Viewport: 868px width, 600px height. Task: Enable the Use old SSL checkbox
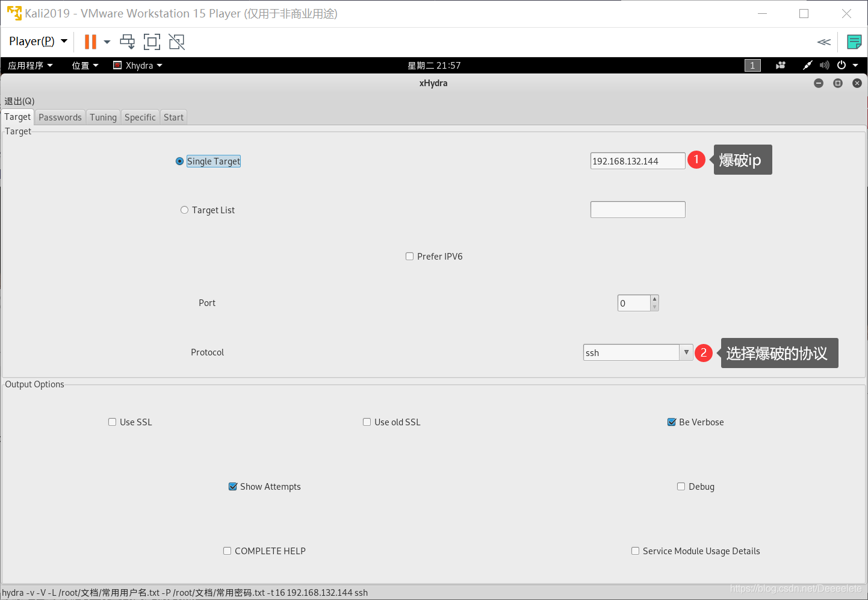367,422
